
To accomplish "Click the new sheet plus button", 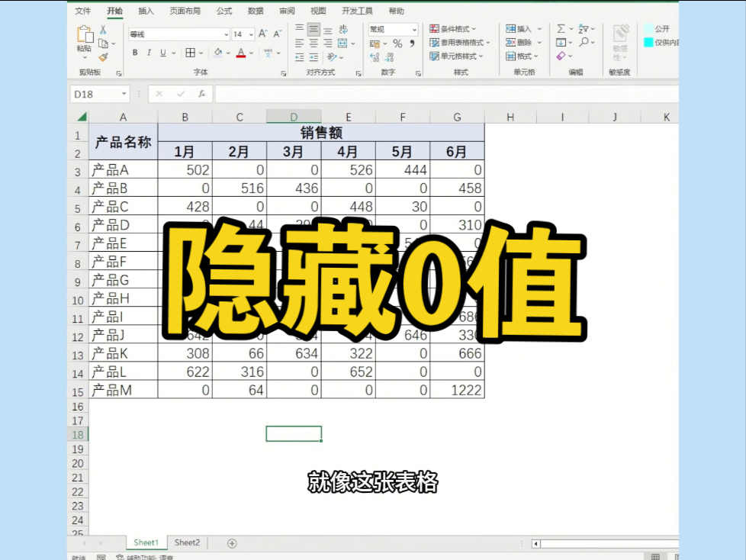I will click(230, 542).
